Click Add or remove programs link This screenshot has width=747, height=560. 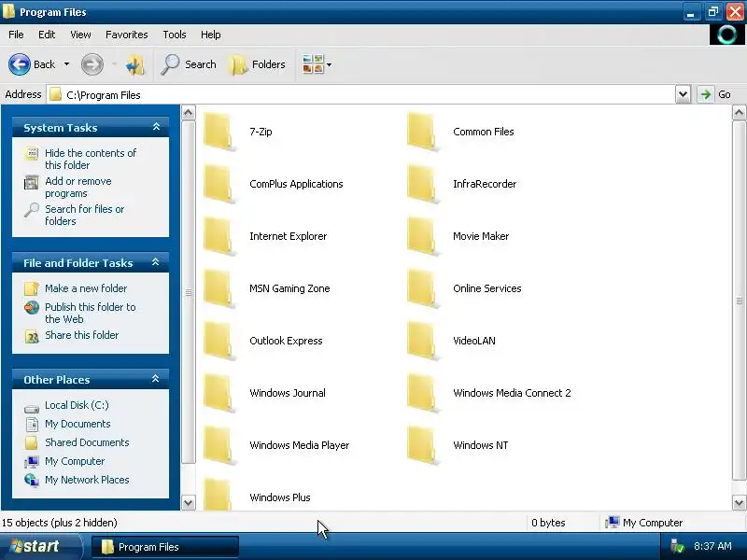pyautogui.click(x=78, y=188)
